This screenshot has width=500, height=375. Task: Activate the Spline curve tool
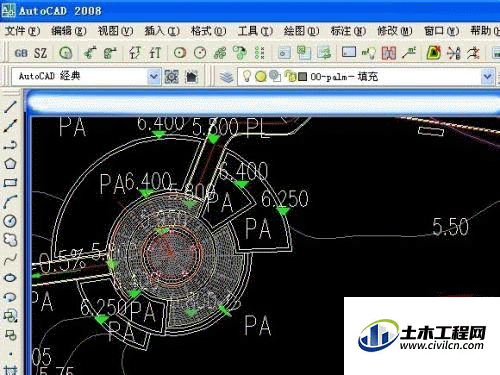click(x=10, y=259)
